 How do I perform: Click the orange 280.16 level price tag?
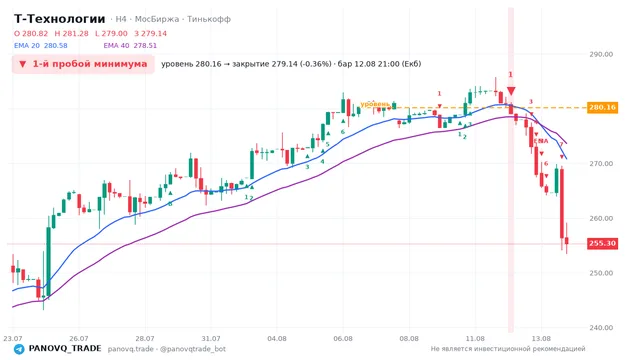point(602,107)
